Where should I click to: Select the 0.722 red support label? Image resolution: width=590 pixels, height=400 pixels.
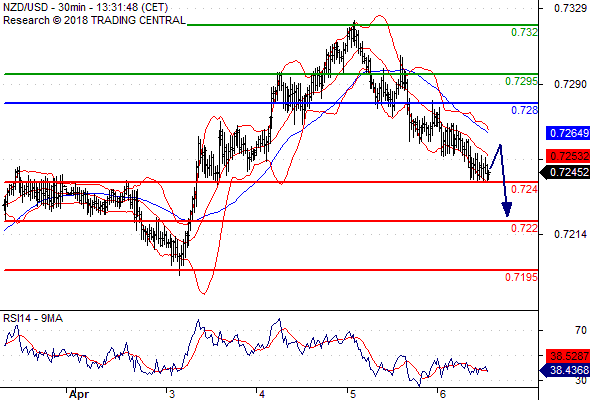pos(524,228)
